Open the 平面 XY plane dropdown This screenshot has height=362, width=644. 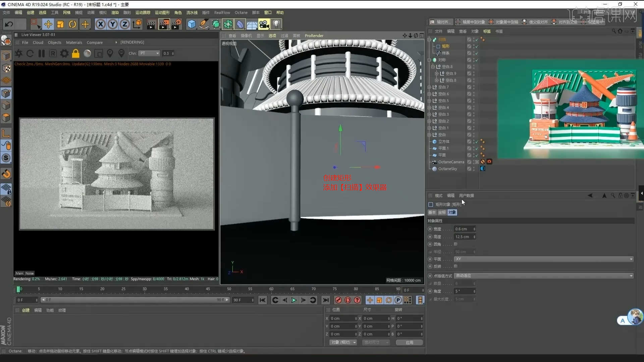543,259
